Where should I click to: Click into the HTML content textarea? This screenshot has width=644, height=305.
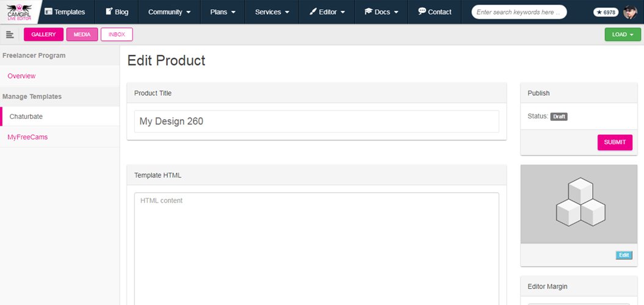click(317, 249)
